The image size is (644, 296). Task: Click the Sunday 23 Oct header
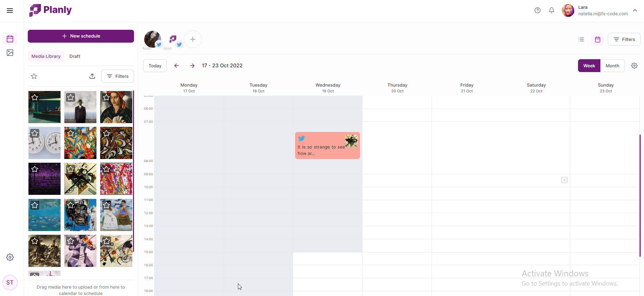tap(606, 88)
